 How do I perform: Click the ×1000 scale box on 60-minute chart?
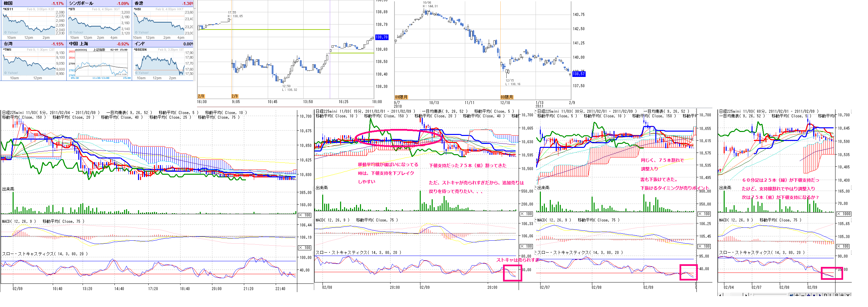(x=844, y=214)
